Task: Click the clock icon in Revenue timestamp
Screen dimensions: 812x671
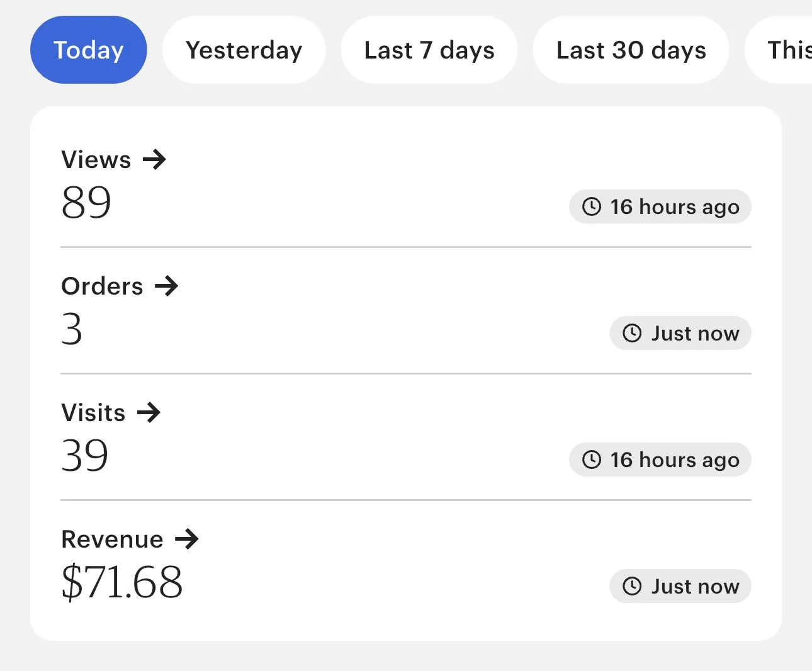Action: 632,587
